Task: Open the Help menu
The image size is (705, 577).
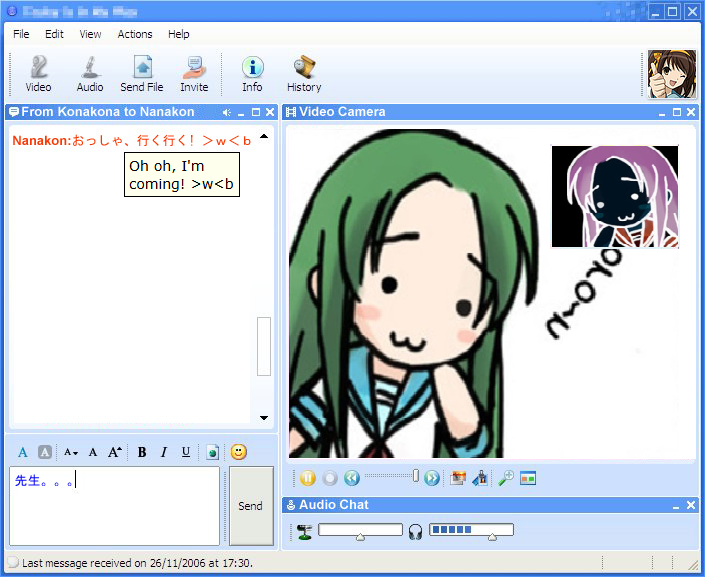Action: tap(178, 34)
